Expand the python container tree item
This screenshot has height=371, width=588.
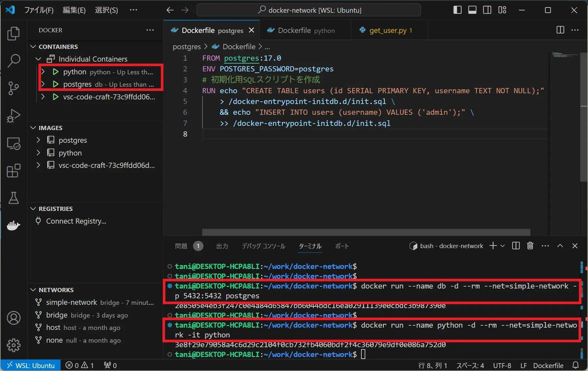click(x=43, y=72)
